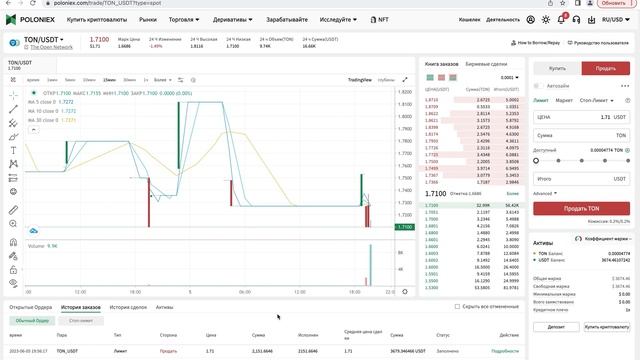The width and height of the screenshot is (640, 360).
Task: Click the ЦЕНА price input field
Action: (581, 117)
